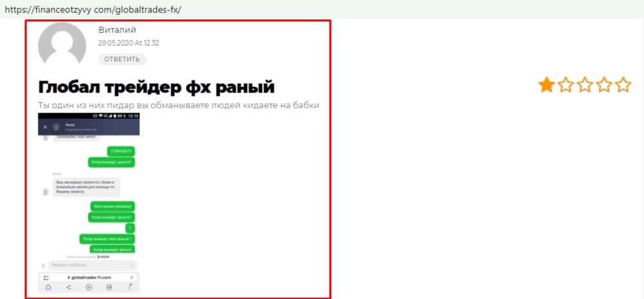Open Виталий's gray avatar picture

(62, 44)
